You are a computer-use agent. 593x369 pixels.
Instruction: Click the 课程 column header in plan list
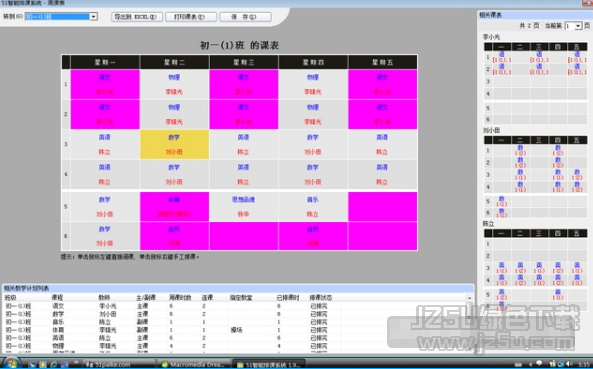[57, 298]
